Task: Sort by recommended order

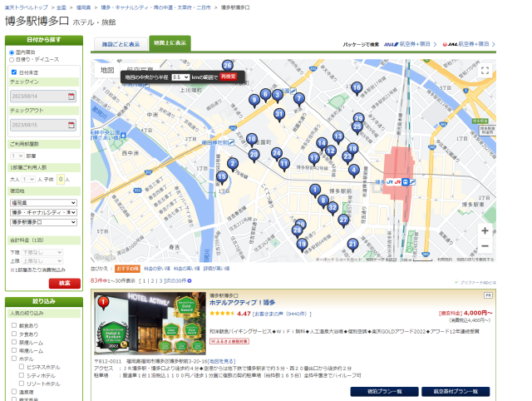Action: 127,269
